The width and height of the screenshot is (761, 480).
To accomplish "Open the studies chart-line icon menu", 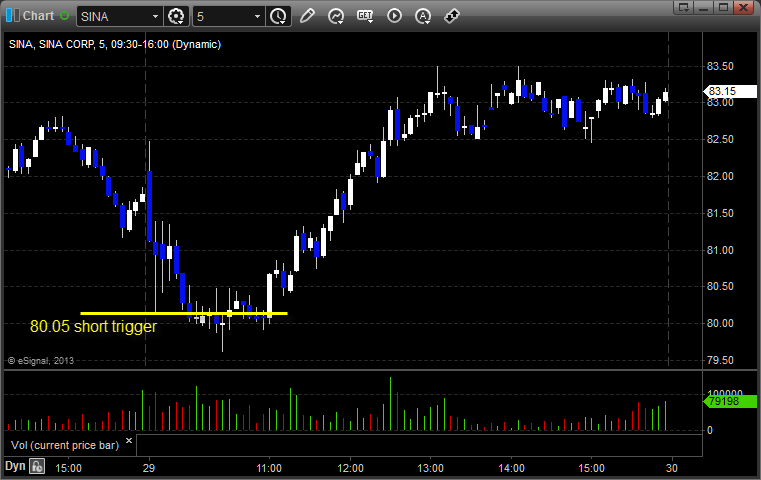I will (x=336, y=16).
